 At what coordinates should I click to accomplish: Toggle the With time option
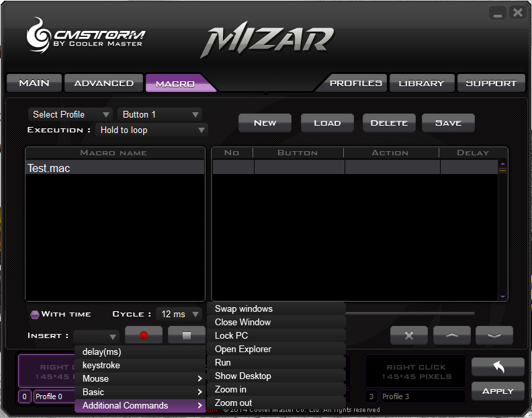tap(35, 314)
